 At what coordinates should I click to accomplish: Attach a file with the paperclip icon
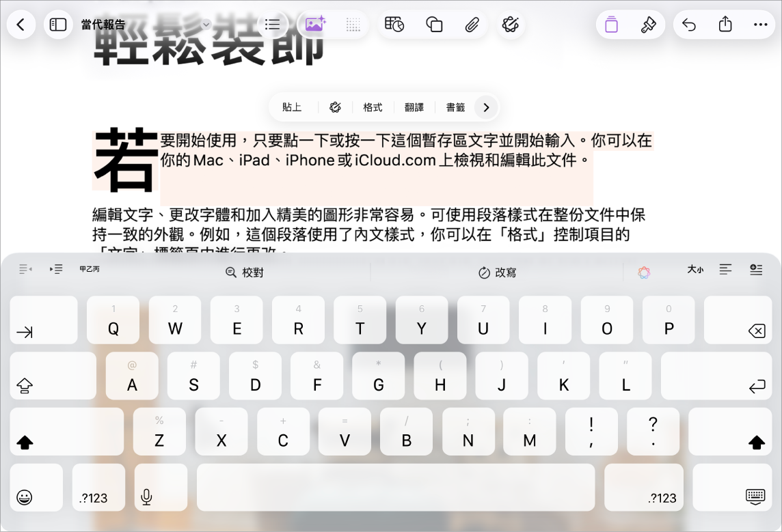pyautogui.click(x=472, y=25)
